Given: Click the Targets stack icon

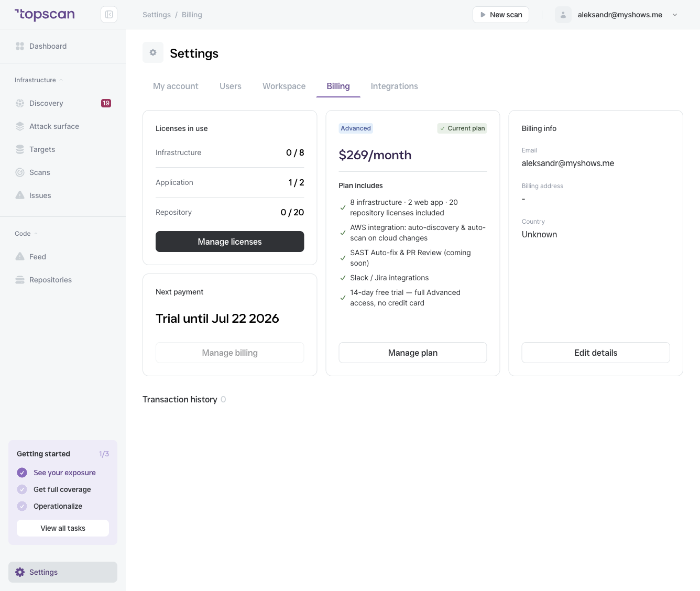Looking at the screenshot, I should pos(20,149).
